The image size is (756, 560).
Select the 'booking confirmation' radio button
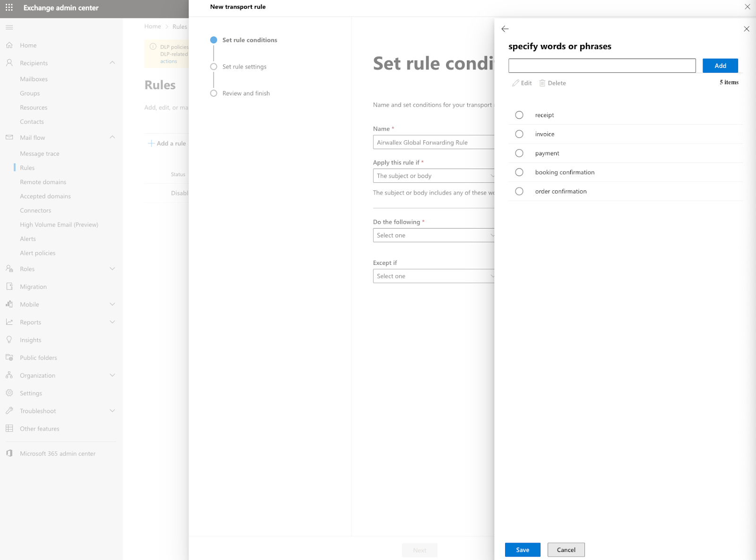(x=519, y=172)
